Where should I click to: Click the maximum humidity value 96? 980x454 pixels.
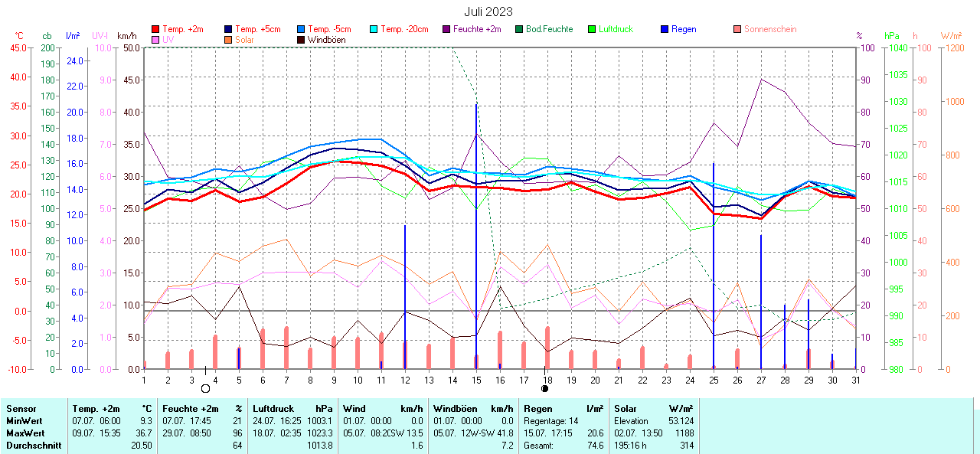pos(237,433)
